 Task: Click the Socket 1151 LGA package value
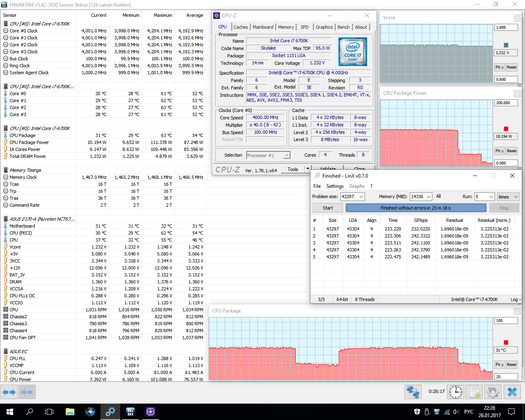289,56
